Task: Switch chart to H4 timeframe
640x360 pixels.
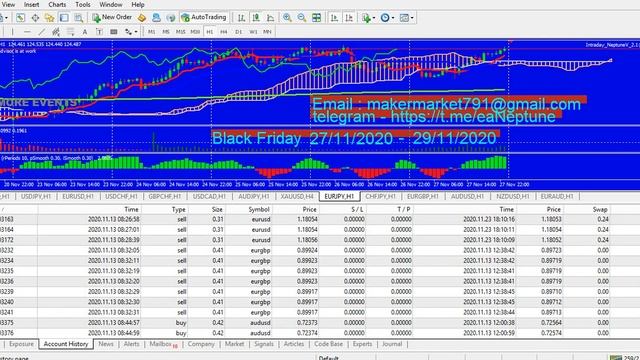Action: tap(224, 32)
